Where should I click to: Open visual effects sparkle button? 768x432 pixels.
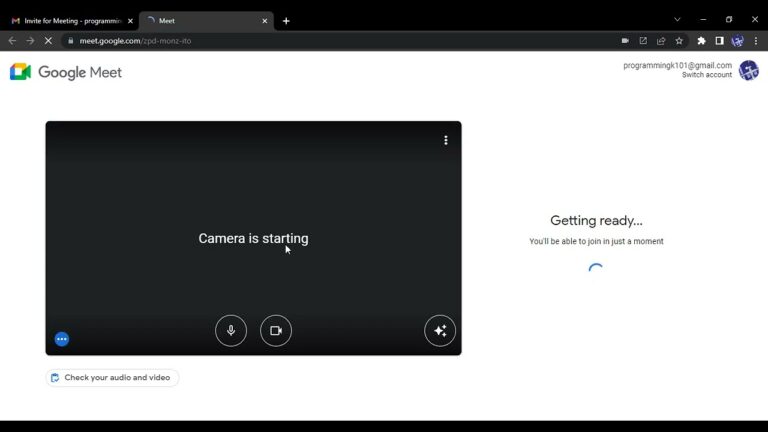point(440,331)
